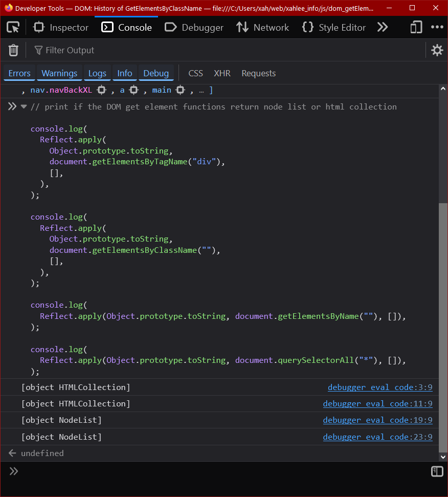Image resolution: width=448 pixels, height=497 pixels.
Task: Open console settings gear
Action: [437, 50]
